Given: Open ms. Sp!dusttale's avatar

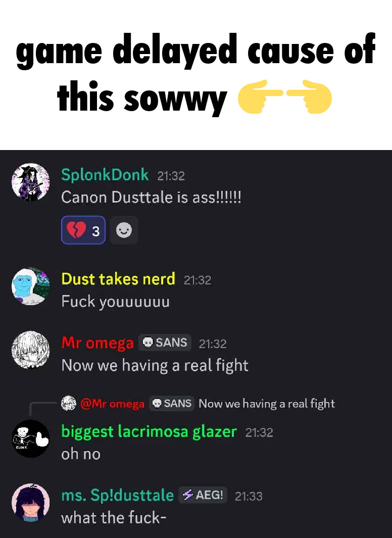Looking at the screenshot, I should pyautogui.click(x=30, y=502).
